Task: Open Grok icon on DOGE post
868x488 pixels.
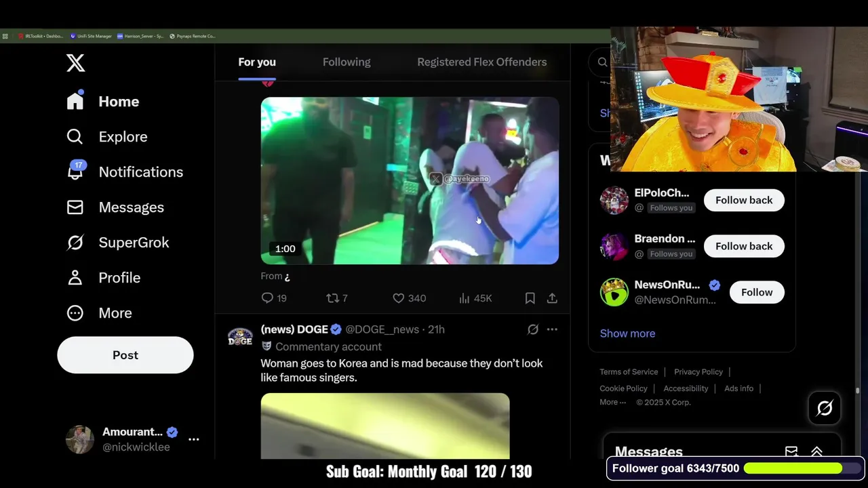Action: click(x=533, y=329)
